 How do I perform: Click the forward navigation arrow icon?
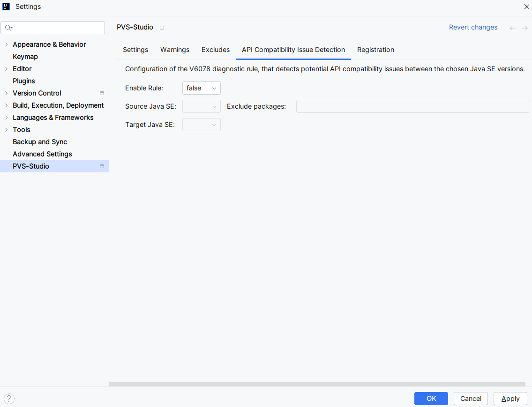pos(525,28)
